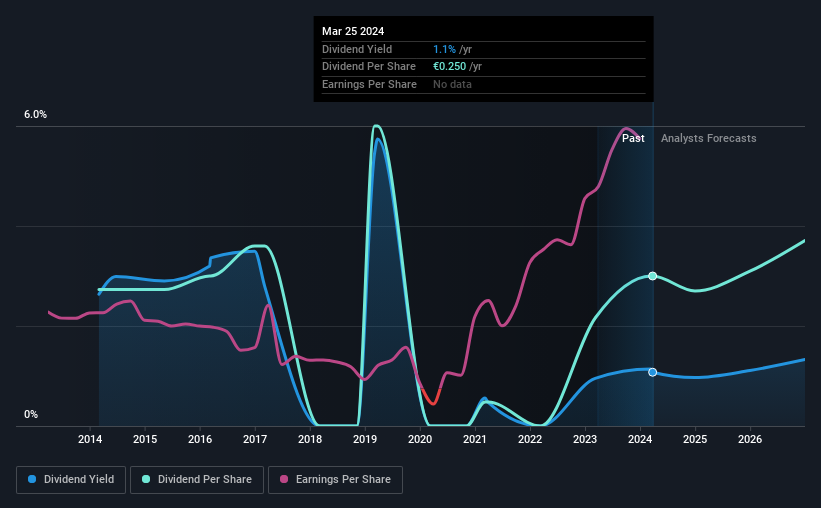The image size is (821, 508).
Task: Click the 0% y-axis label
Action: click(x=31, y=414)
